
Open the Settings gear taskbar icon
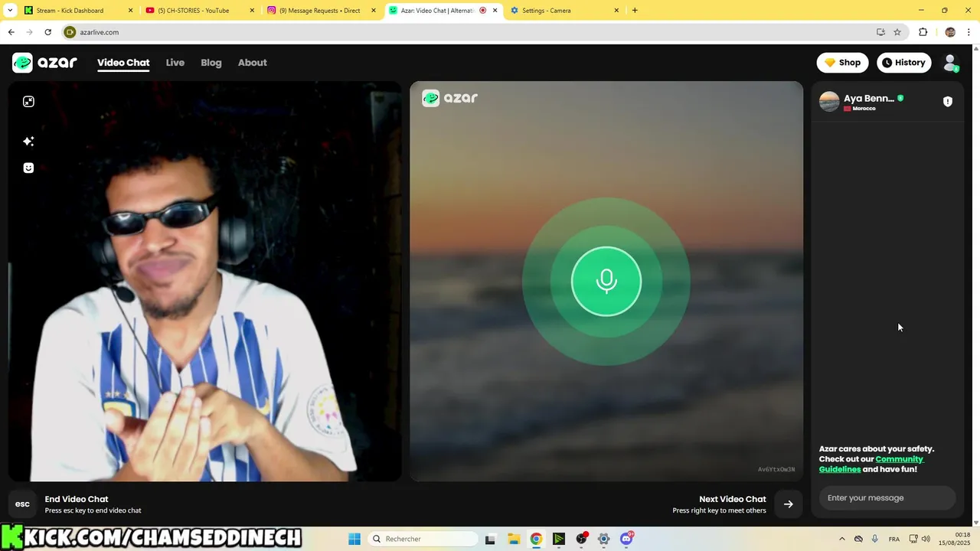click(x=604, y=539)
